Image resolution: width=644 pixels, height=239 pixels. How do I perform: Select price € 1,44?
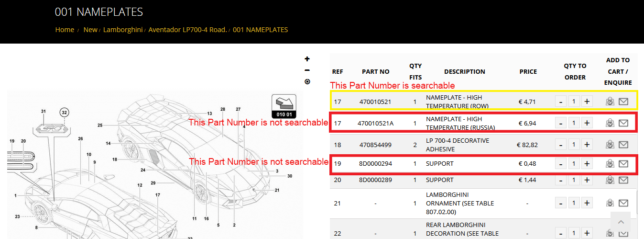[x=528, y=180]
